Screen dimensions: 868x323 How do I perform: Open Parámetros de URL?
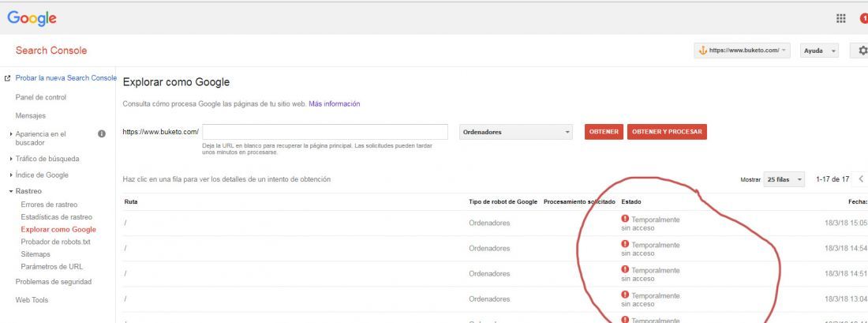click(x=51, y=266)
